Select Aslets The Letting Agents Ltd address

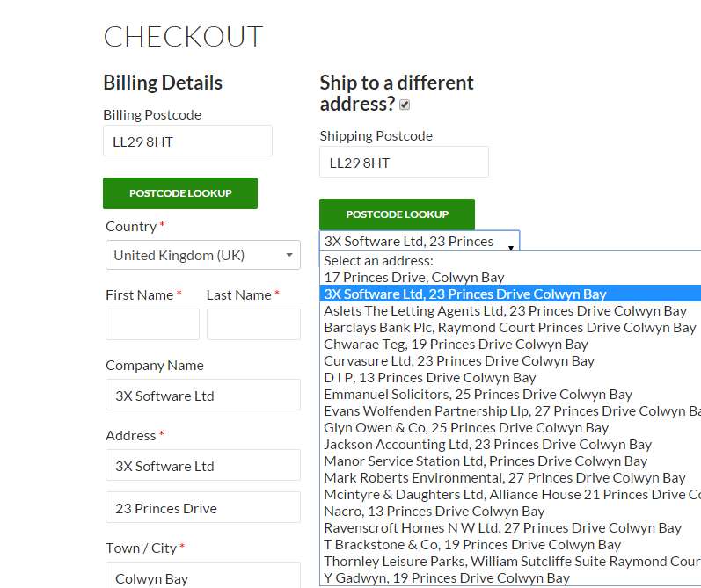(510, 310)
